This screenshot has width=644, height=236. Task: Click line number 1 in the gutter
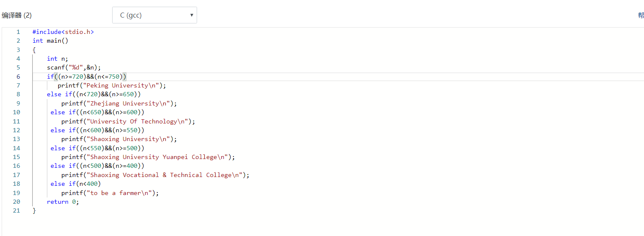coord(18,32)
